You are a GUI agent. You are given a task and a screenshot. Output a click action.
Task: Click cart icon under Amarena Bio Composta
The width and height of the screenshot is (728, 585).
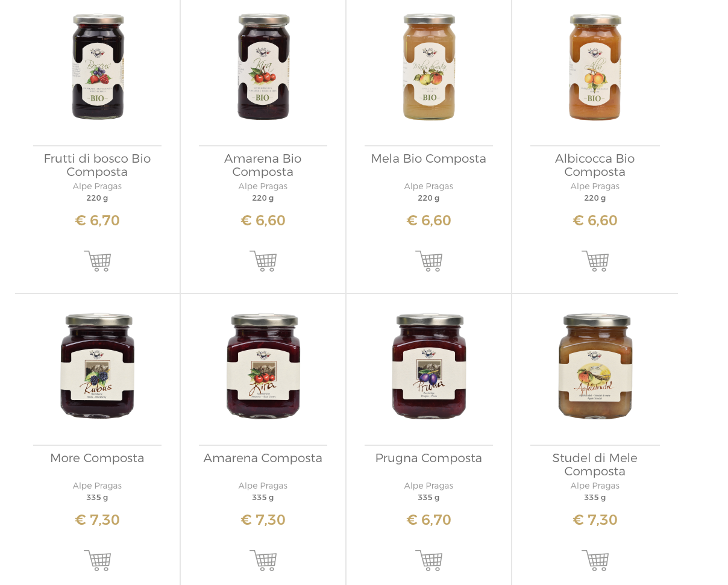click(263, 261)
